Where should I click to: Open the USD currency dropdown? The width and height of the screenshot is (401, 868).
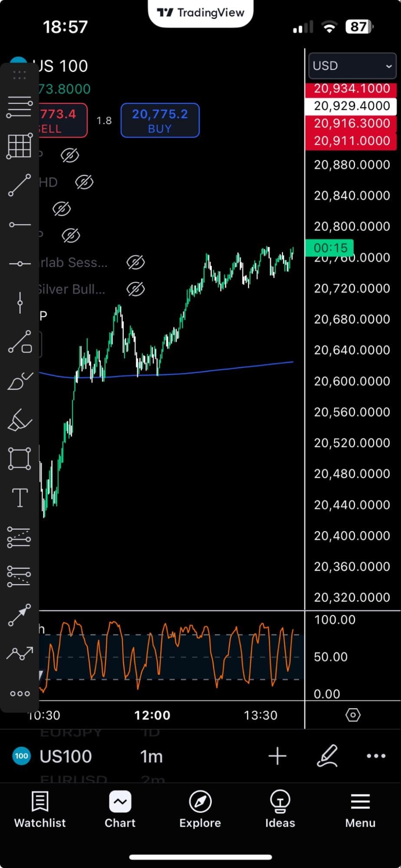pyautogui.click(x=352, y=66)
